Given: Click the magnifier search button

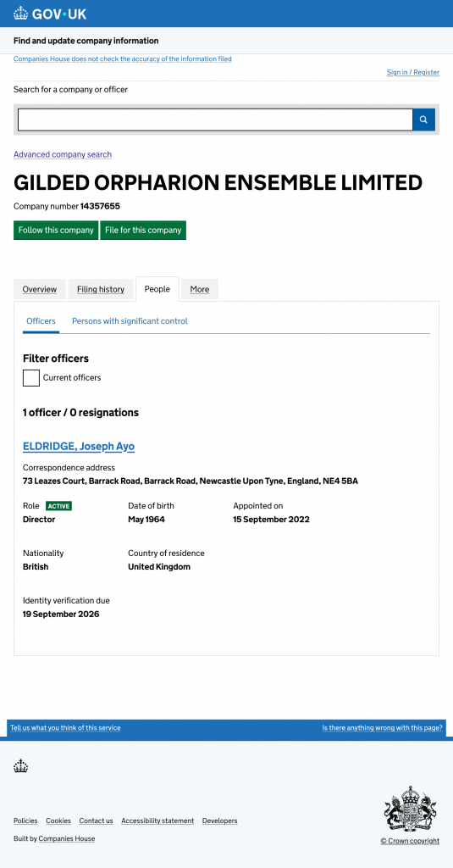Looking at the screenshot, I should click(x=423, y=120).
